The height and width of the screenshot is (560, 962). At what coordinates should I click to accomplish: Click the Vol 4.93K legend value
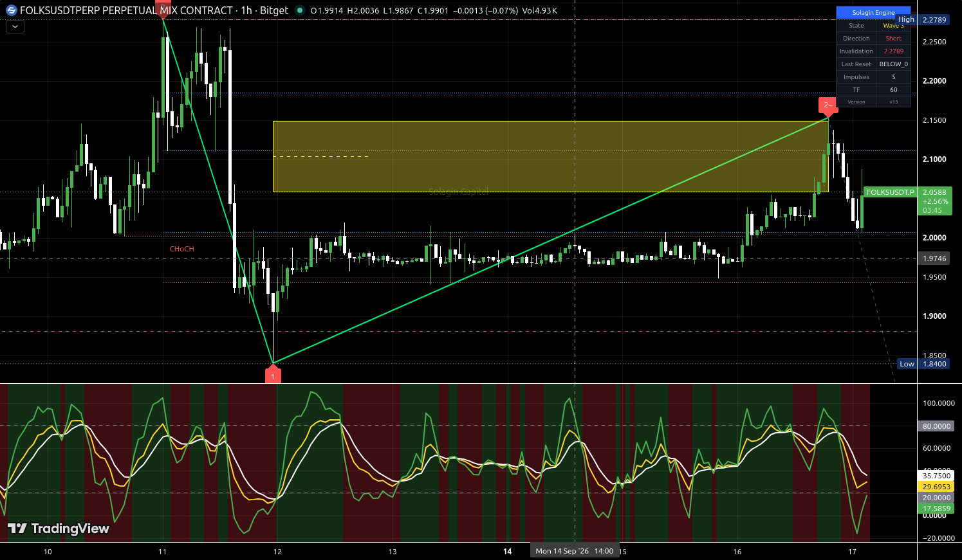tap(540, 10)
